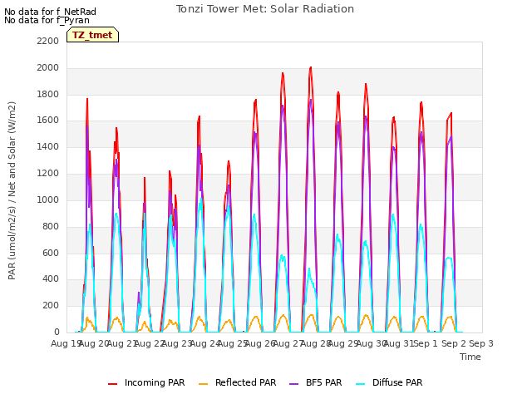Click y-axis tick value 2000
The width and height of the screenshot is (532, 399).
[48, 67]
